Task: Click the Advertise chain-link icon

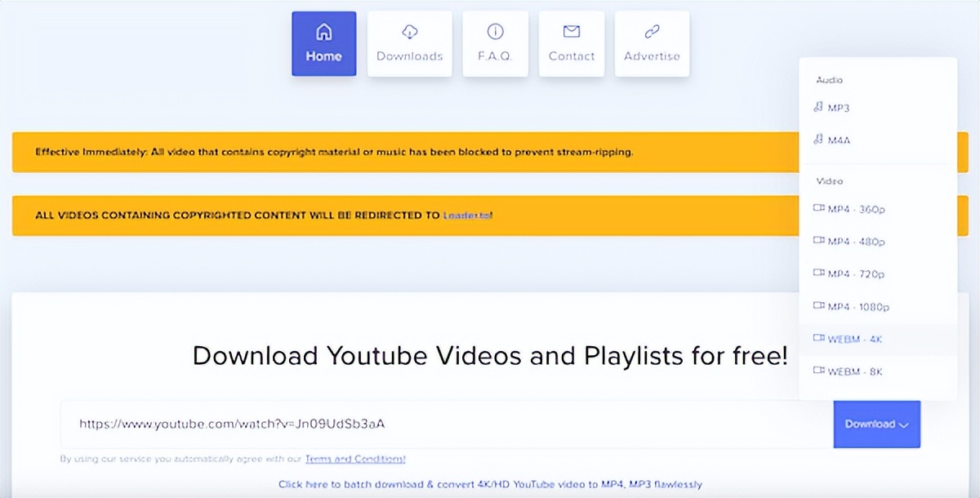Action: coord(652,32)
